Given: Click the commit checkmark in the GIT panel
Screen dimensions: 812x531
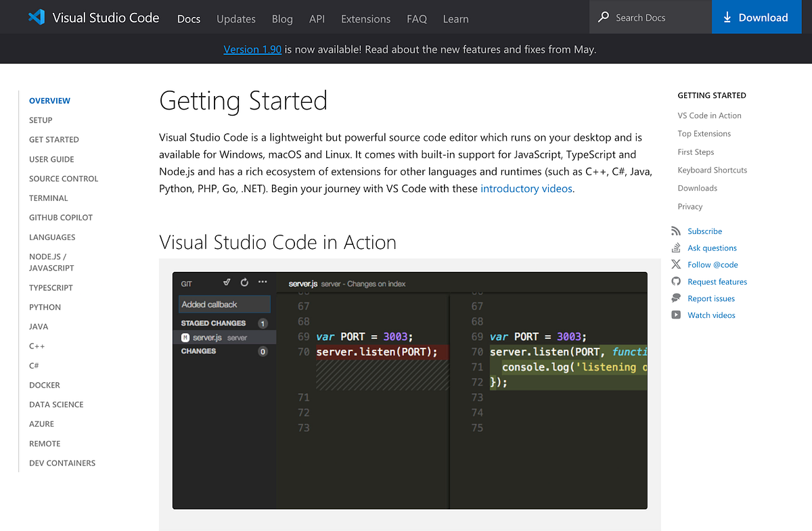Looking at the screenshot, I should click(227, 283).
